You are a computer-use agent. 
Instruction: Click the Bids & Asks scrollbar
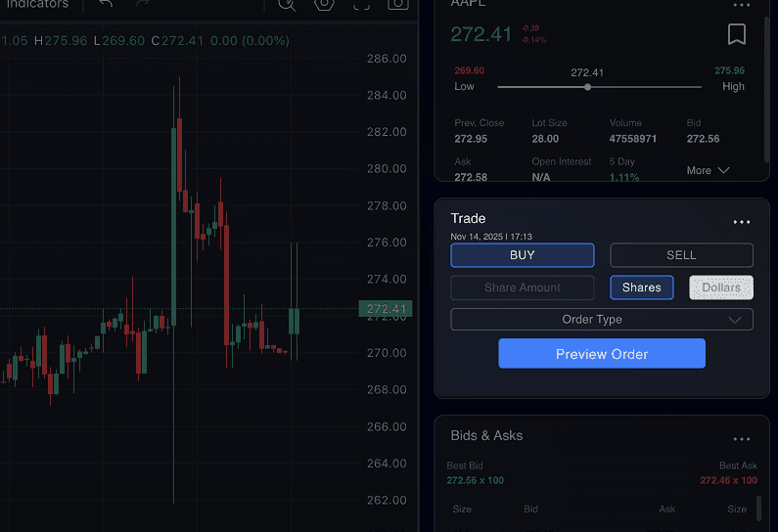pyautogui.click(x=758, y=509)
